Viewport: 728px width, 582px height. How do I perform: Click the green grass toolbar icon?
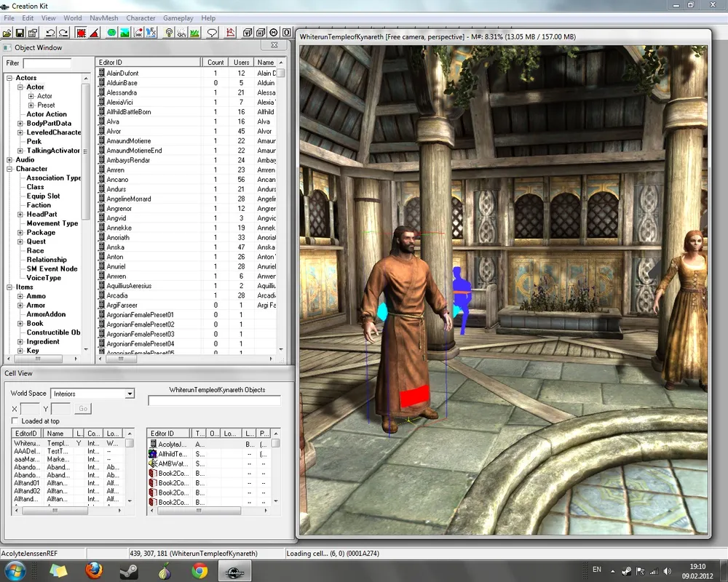[x=194, y=33]
